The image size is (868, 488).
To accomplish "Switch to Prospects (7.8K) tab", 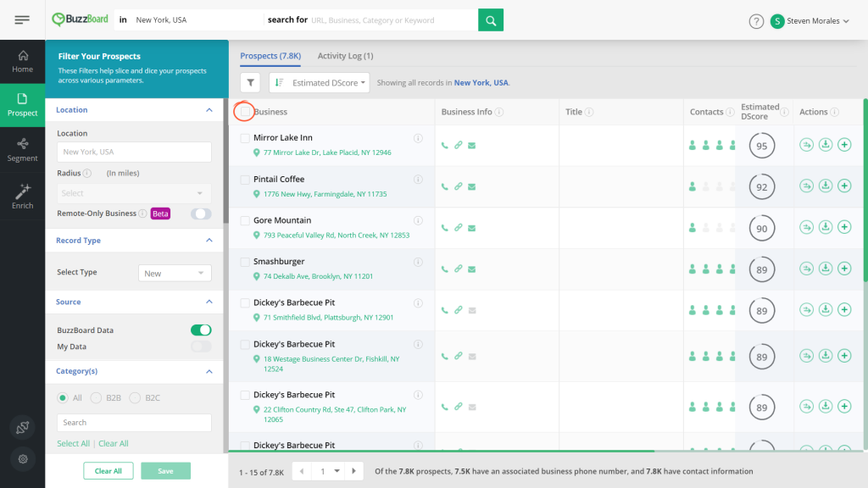I will click(270, 56).
